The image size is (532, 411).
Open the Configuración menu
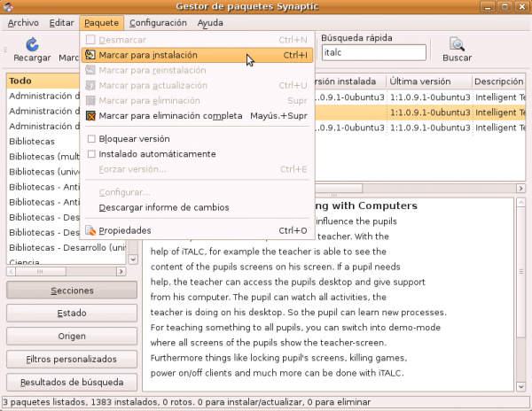pyautogui.click(x=158, y=22)
